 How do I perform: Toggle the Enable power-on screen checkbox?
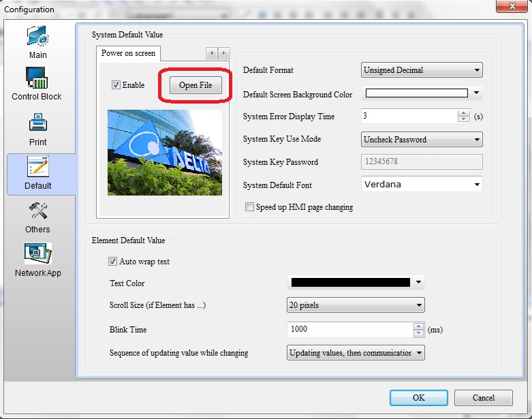[116, 85]
